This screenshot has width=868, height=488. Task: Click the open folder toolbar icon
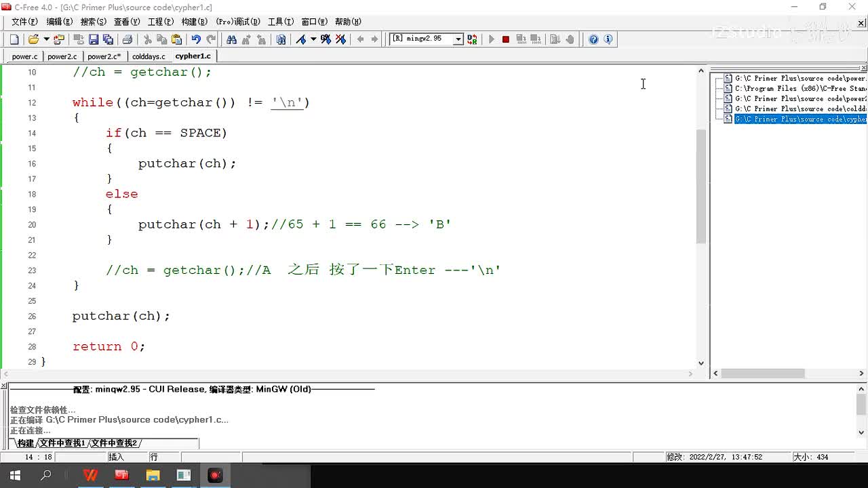(33, 39)
